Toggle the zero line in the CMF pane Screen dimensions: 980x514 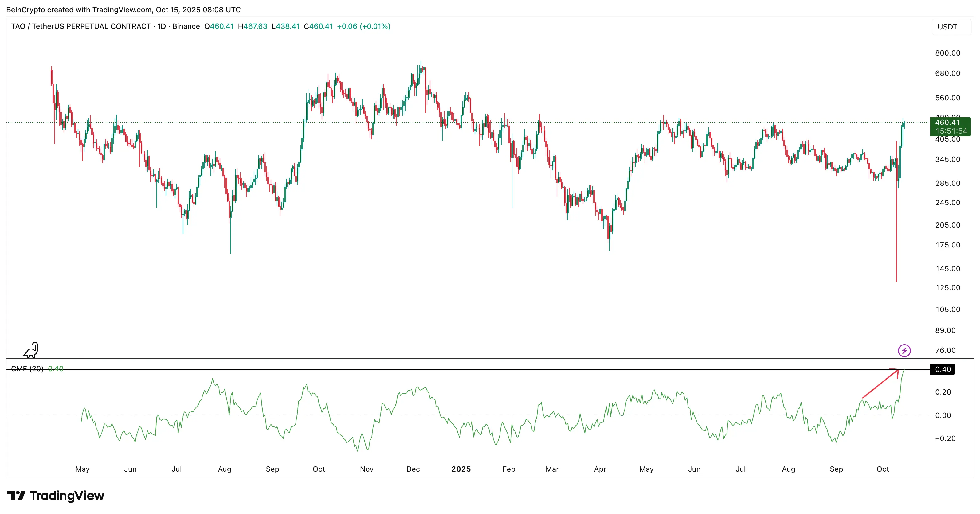pyautogui.click(x=457, y=415)
